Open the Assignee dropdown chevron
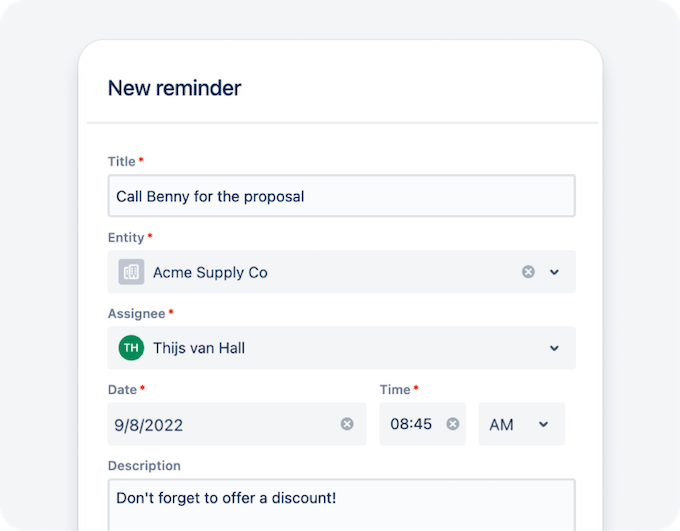680x531 pixels. [x=555, y=348]
